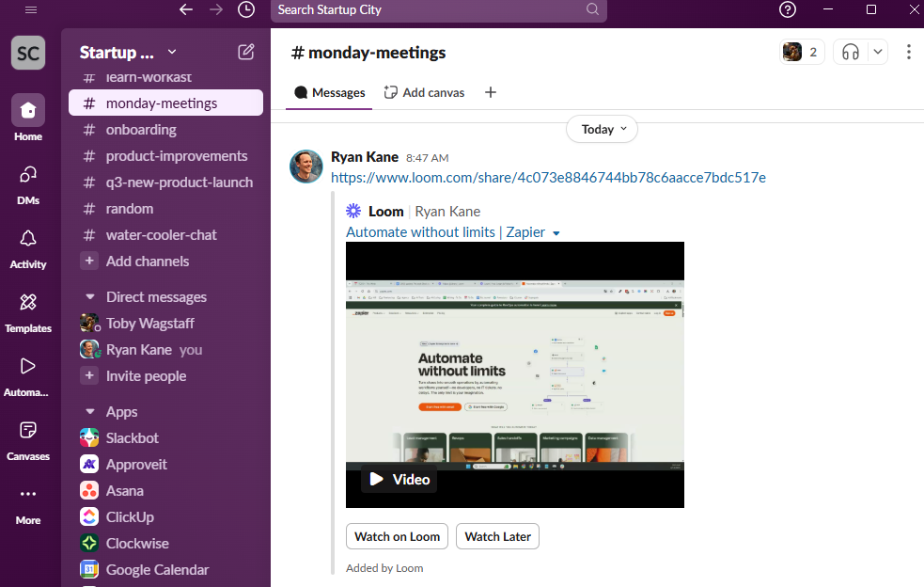Click the Loom app name in preview
The height and width of the screenshot is (587, 924).
[386, 212]
